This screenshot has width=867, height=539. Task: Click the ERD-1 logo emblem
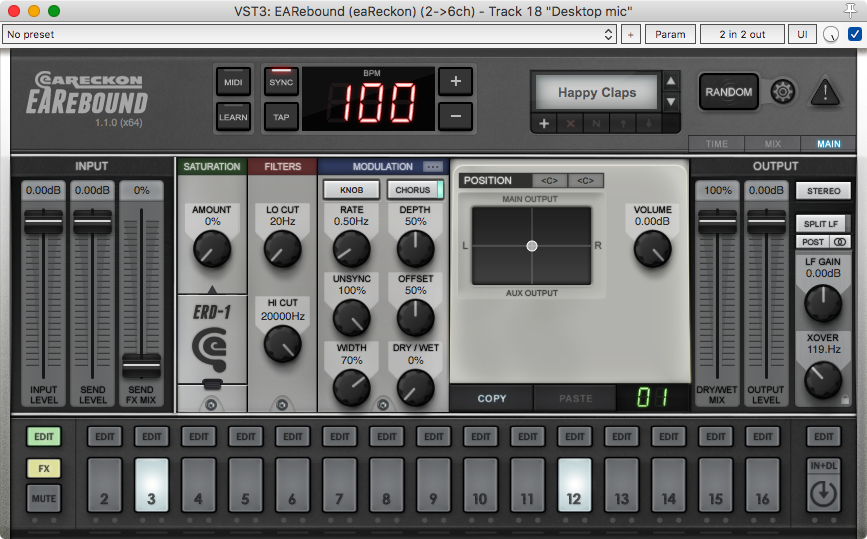pyautogui.click(x=211, y=348)
